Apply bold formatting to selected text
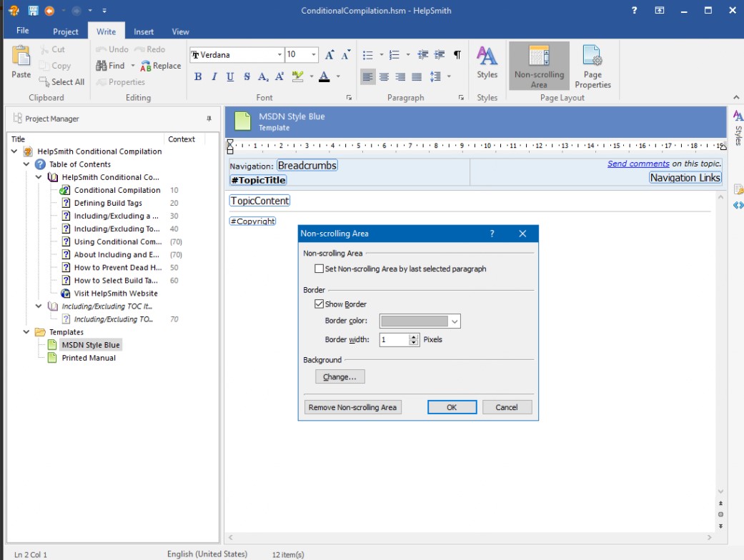Image resolution: width=744 pixels, height=560 pixels. click(x=198, y=78)
